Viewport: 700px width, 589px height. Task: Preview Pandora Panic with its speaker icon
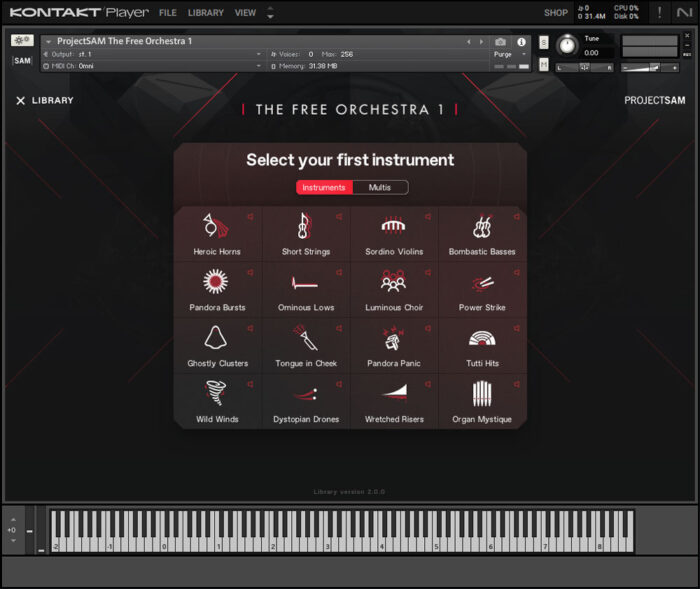(428, 328)
